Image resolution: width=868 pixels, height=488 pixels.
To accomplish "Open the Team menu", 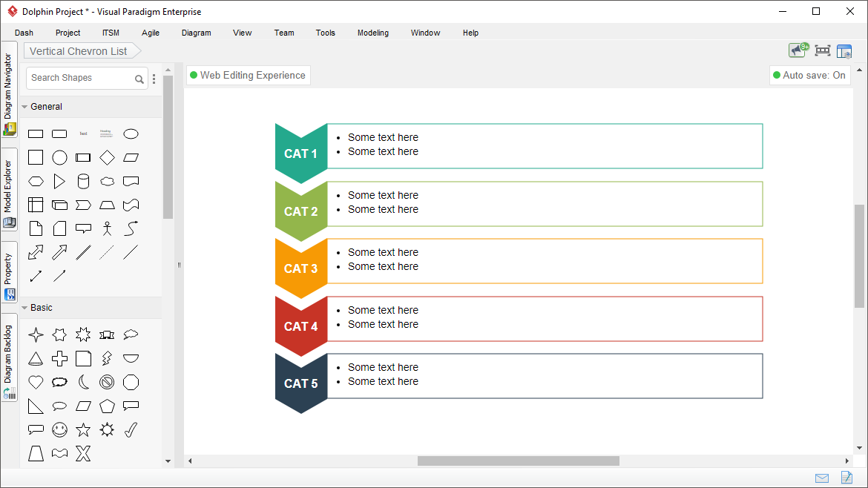I will click(284, 33).
